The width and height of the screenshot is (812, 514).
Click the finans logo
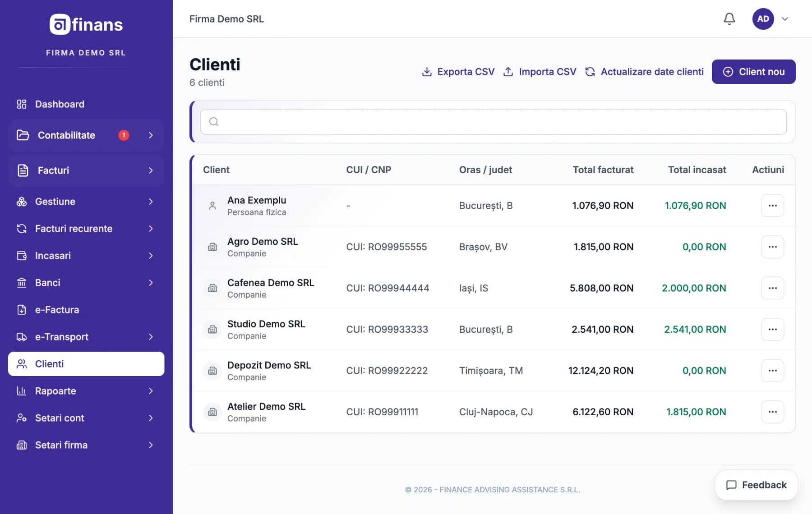86,24
